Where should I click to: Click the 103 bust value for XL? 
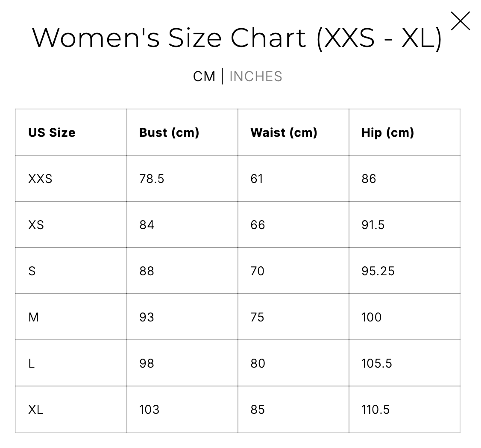click(149, 410)
